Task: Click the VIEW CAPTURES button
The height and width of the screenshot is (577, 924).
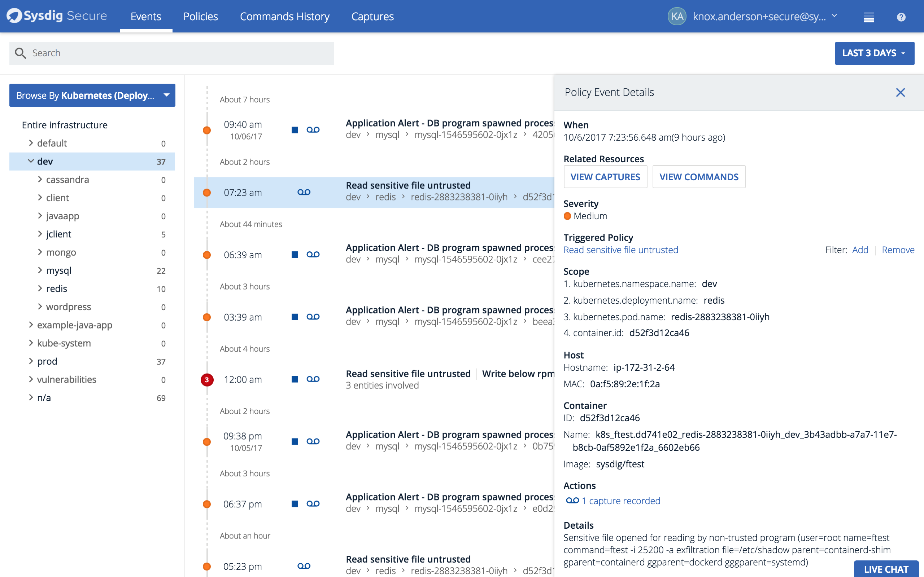Action: (x=605, y=177)
